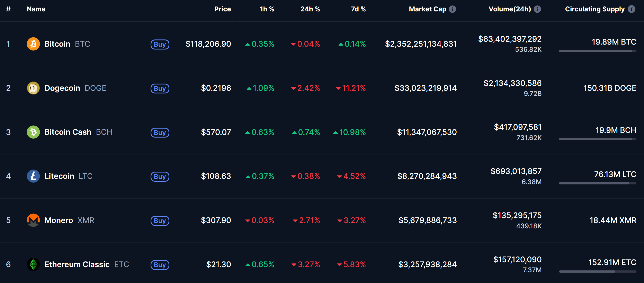Click the Monero logo icon
The height and width of the screenshot is (283, 644).
[33, 220]
